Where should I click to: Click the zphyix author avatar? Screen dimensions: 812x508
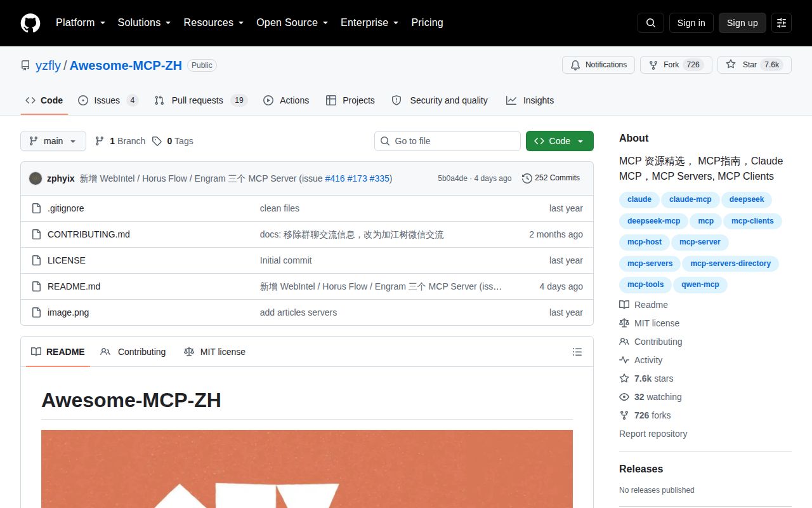(x=36, y=178)
